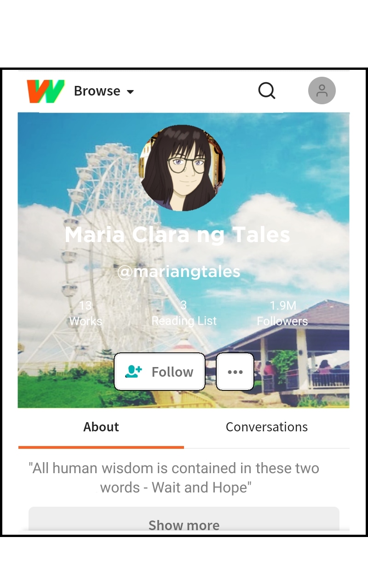Switch to the Conversations tab
The image size is (368, 588).
tap(267, 427)
